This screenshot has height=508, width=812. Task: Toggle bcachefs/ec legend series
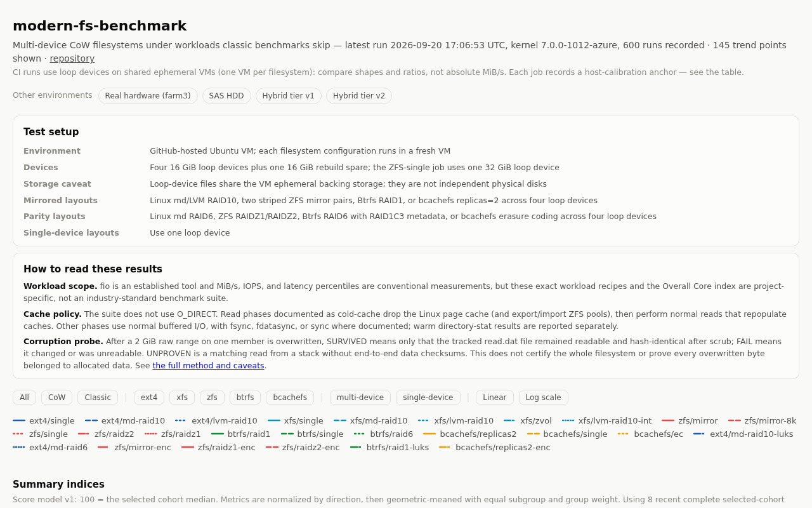click(651, 434)
